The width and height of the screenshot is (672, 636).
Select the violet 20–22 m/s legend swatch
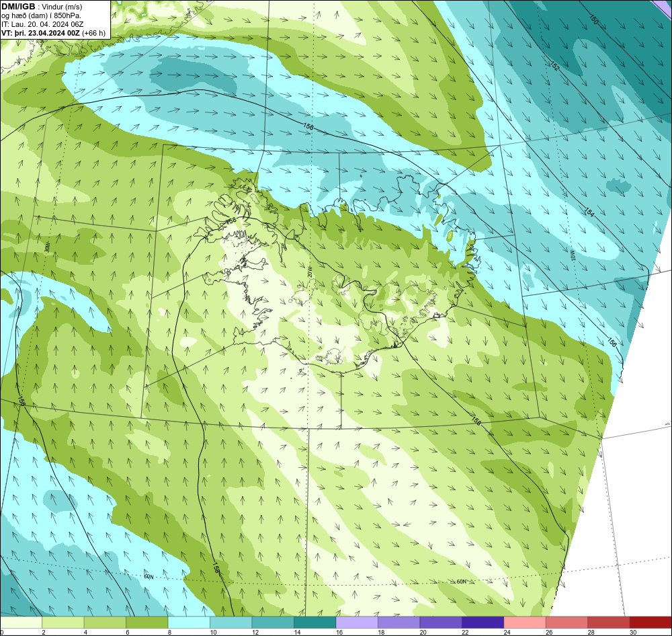[x=441, y=623]
